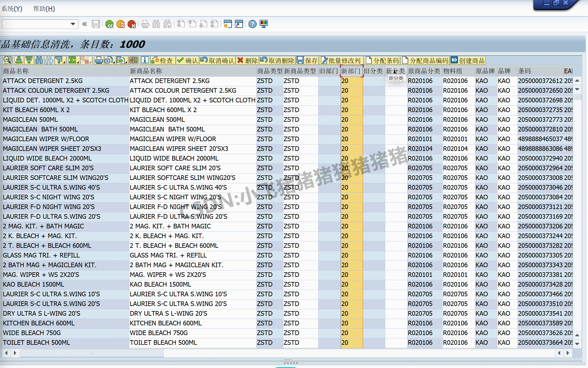Screen dimensions: 588x368
Task: Sort ascending in ALV toolbar
Action: click(19, 60)
